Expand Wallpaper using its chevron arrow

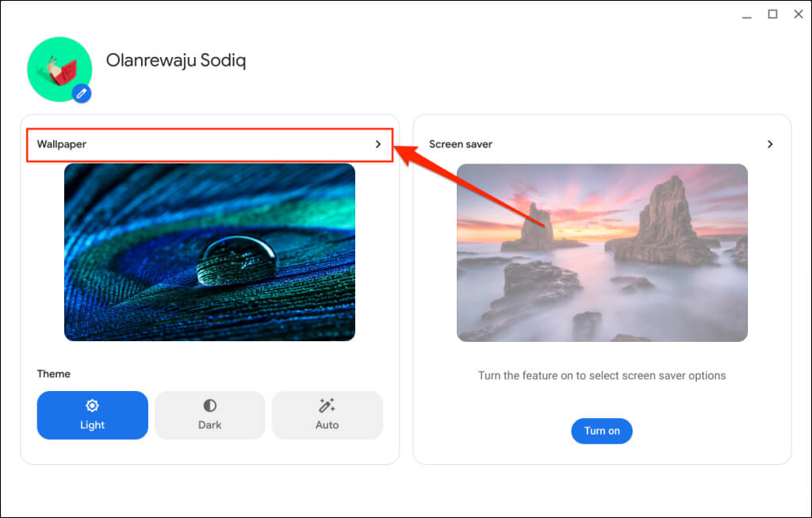coord(378,144)
